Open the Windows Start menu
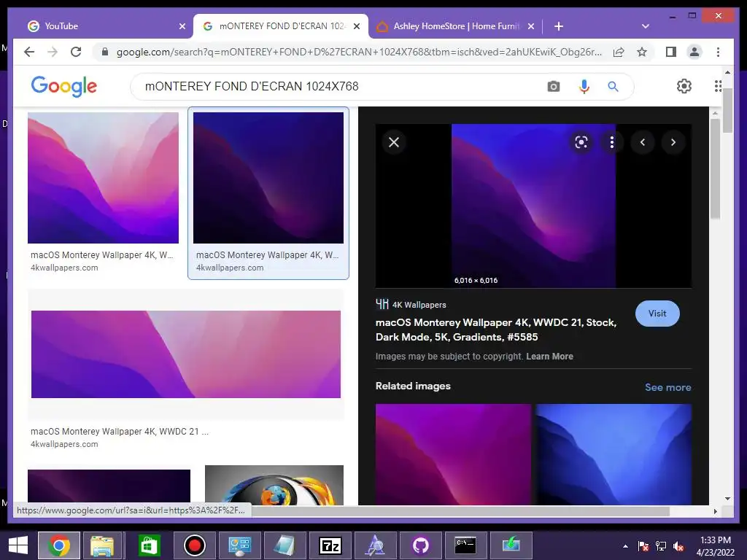747x560 pixels. 18,545
